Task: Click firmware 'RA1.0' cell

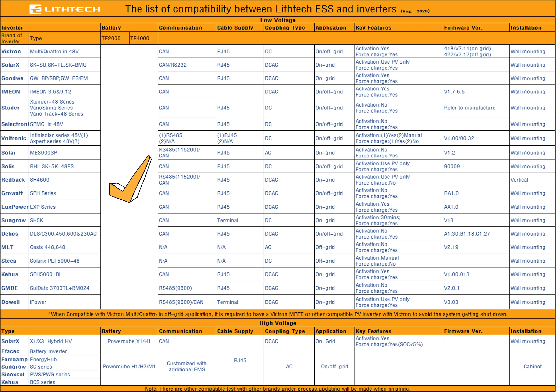Action: [476, 193]
